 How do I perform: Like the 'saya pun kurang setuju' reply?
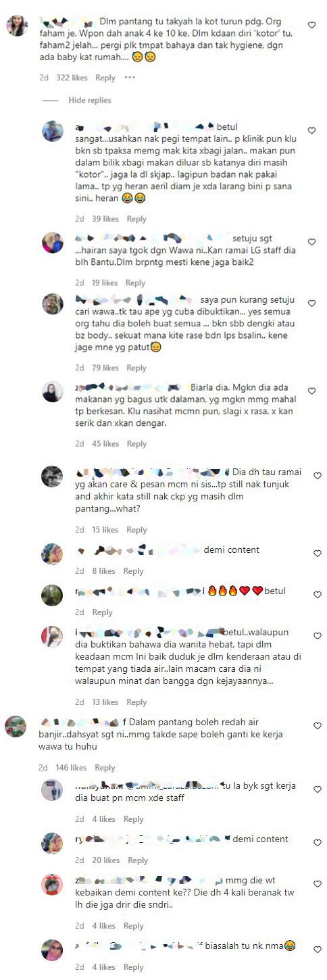point(311,303)
